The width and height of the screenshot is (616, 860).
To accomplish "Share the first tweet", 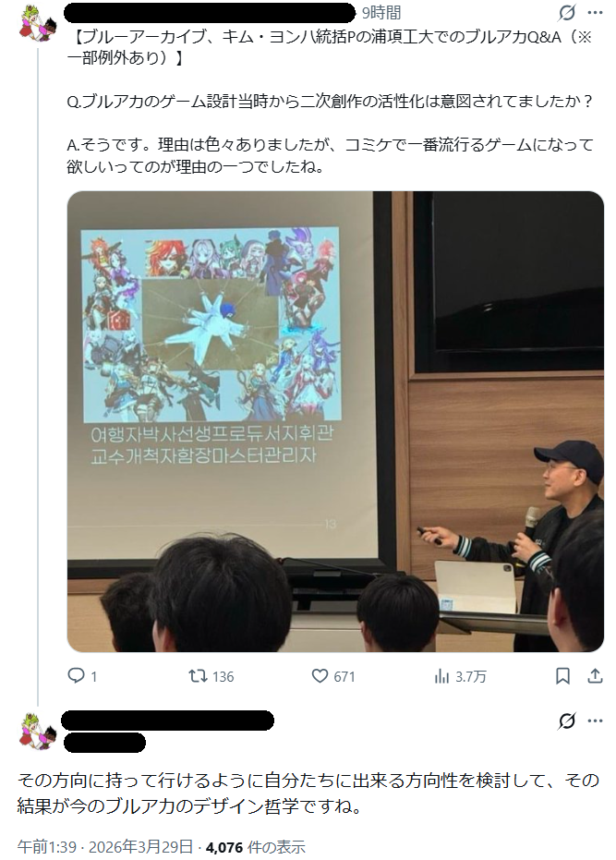I will click(x=595, y=676).
